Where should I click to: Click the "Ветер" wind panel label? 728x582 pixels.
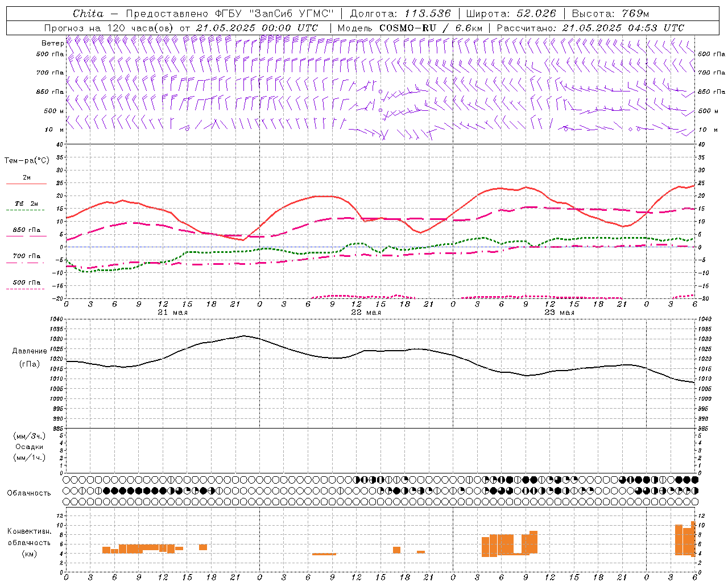53,43
